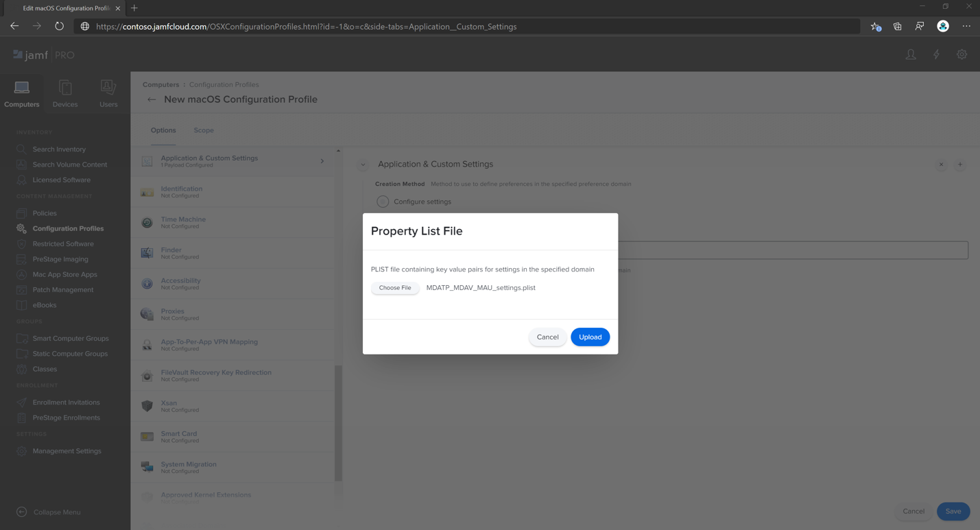Click Cancel in the Property List File dialog
Image resolution: width=980 pixels, height=530 pixels.
[x=547, y=337]
